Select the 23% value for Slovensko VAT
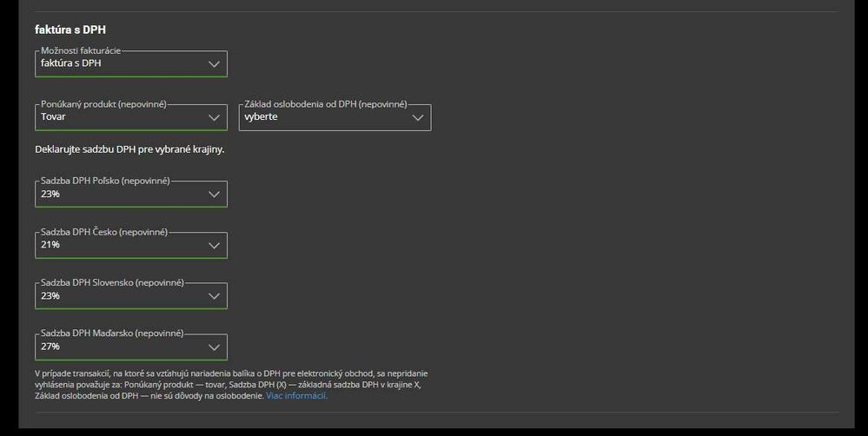 click(50, 296)
